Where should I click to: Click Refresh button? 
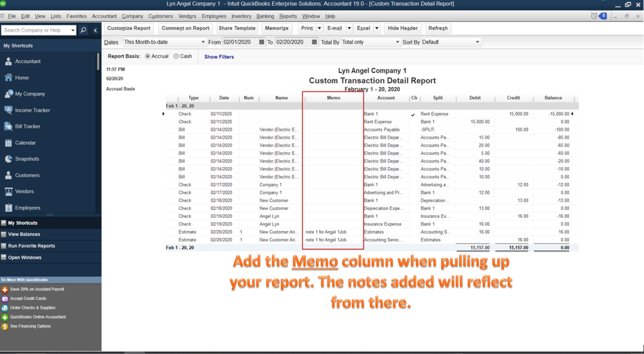coord(438,28)
